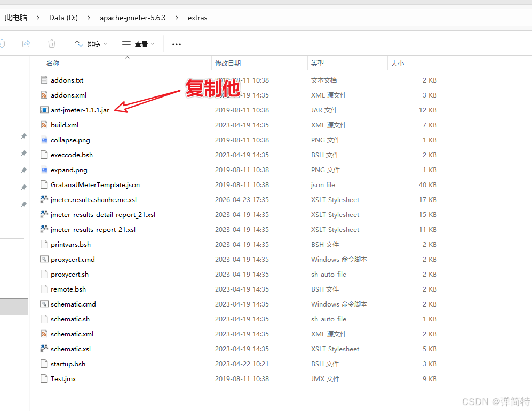The height and width of the screenshot is (411, 532).
Task: Click the file name GrafanaJMeterTemplate.json
Action: pos(96,184)
